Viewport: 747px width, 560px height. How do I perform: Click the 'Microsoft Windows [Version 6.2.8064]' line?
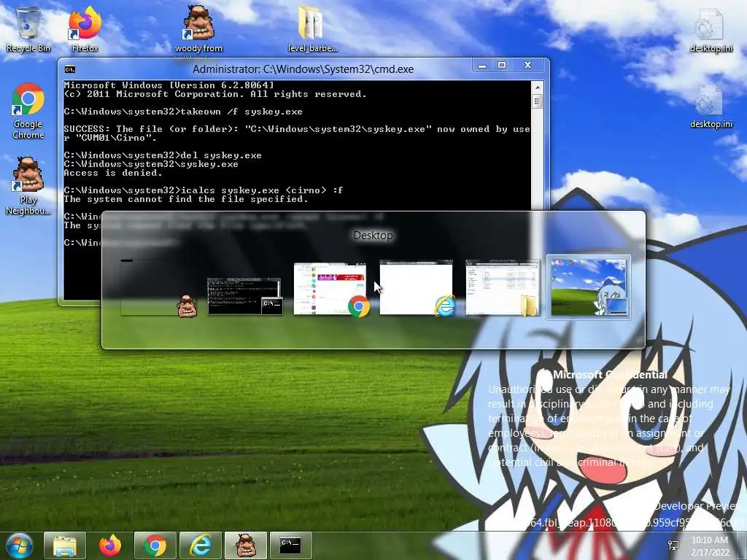(x=169, y=85)
